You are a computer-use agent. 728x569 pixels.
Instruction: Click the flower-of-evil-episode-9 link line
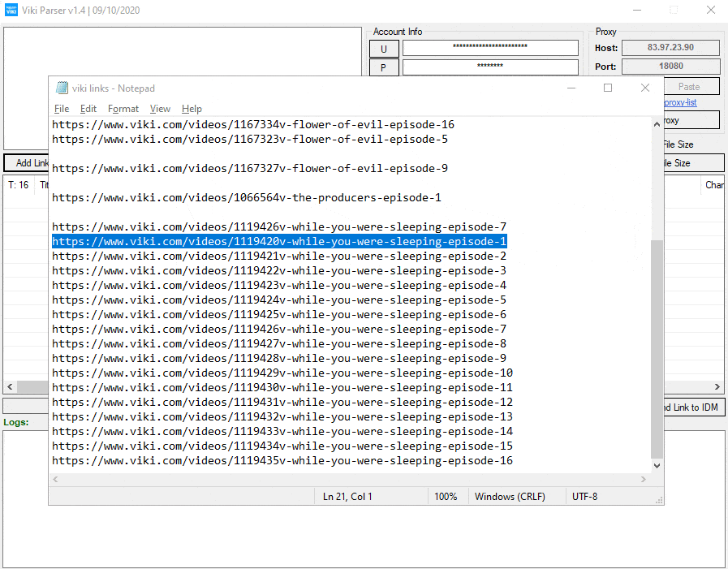click(250, 168)
